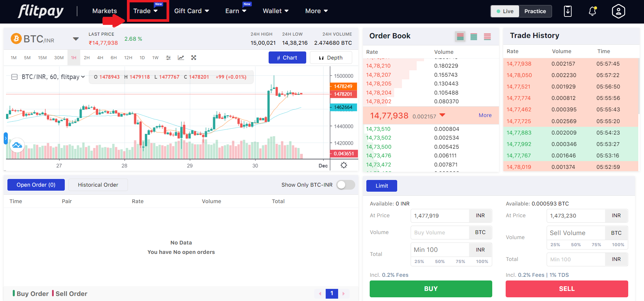Collapse the BTC/INR chart legend box
Viewport: 644px width, 301px height.
coord(14,77)
